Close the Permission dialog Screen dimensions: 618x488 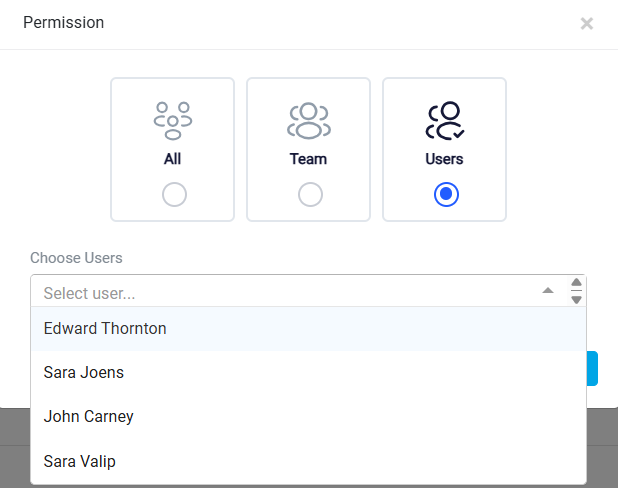[x=586, y=24]
